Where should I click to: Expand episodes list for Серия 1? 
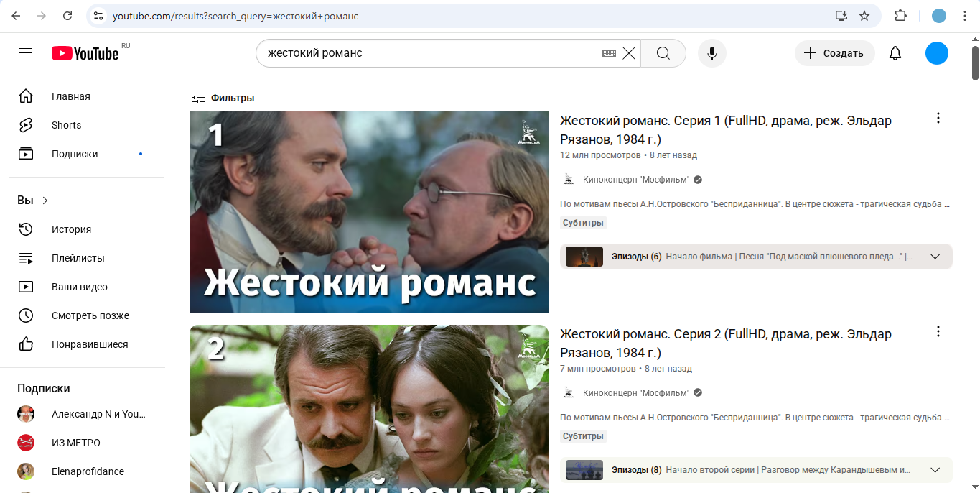point(935,257)
